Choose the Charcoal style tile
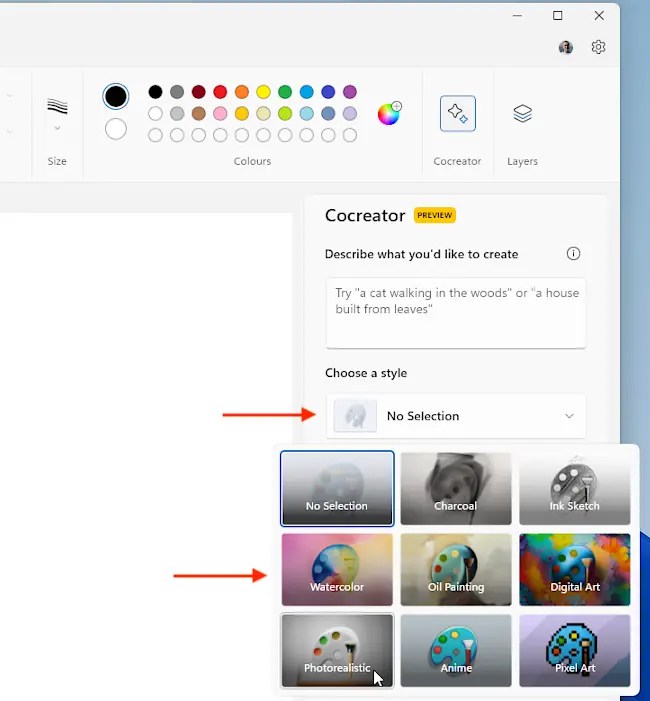 tap(456, 488)
